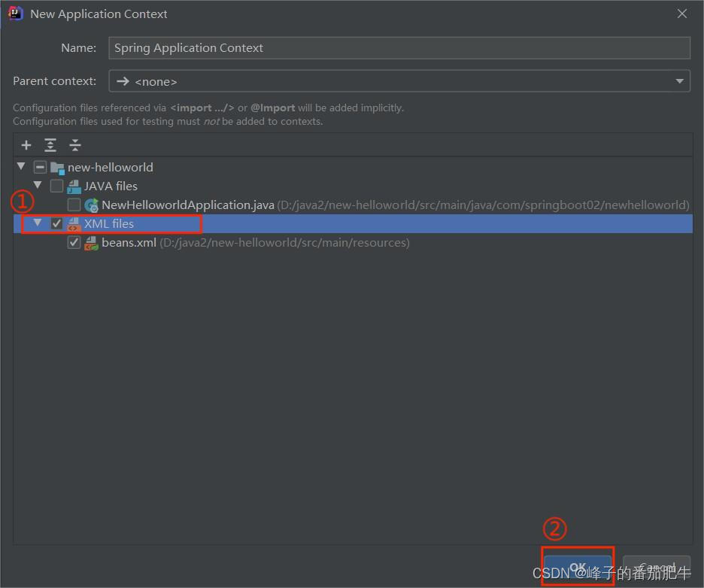The image size is (704, 588).
Task: Toggle the new-helloworld checkbox
Action: 40,167
